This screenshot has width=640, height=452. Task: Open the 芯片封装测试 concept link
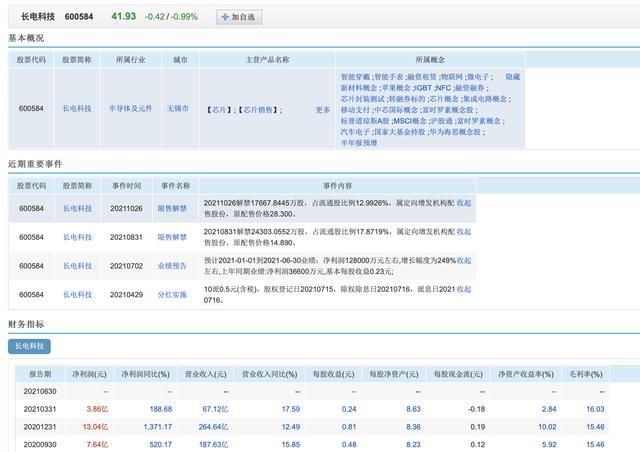tap(362, 98)
